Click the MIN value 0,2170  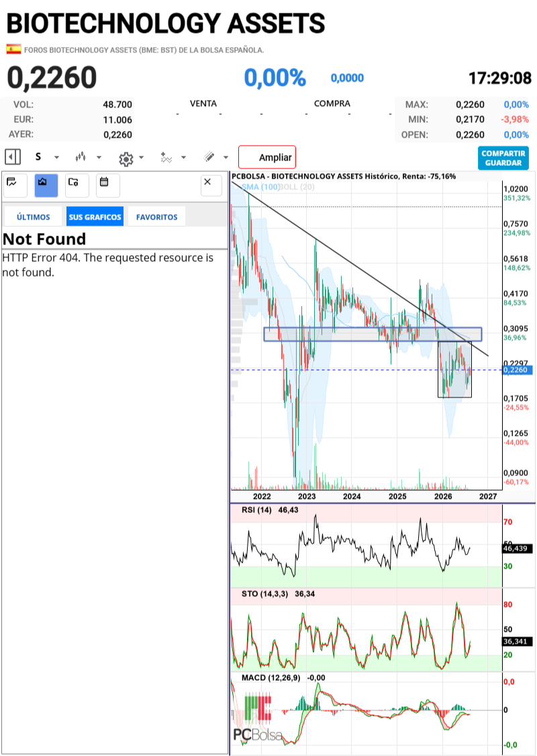point(470,119)
